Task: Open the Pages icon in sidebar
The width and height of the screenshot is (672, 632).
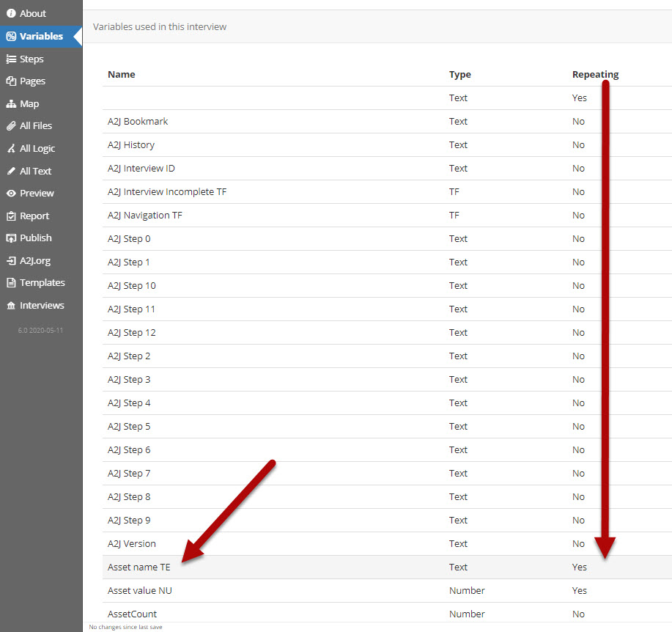Action: click(x=11, y=81)
